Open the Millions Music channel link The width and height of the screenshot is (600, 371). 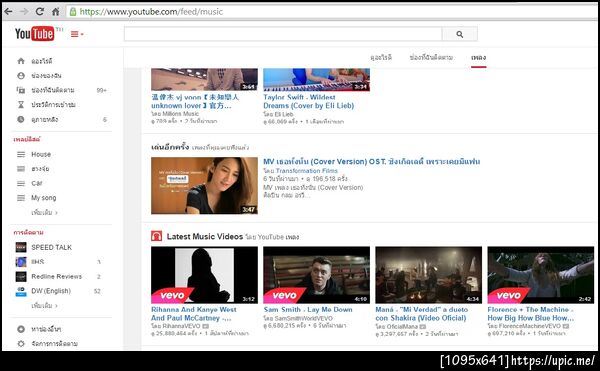[x=181, y=114]
